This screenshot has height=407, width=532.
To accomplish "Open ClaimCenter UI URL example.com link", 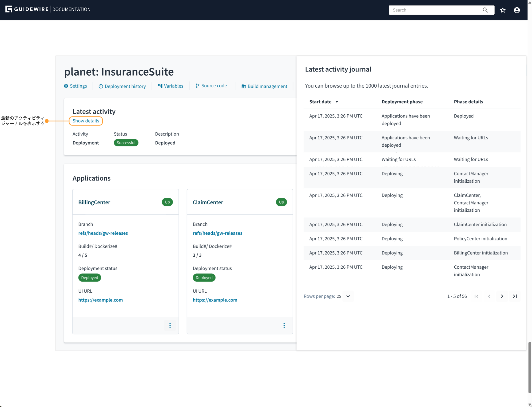I will [x=215, y=300].
